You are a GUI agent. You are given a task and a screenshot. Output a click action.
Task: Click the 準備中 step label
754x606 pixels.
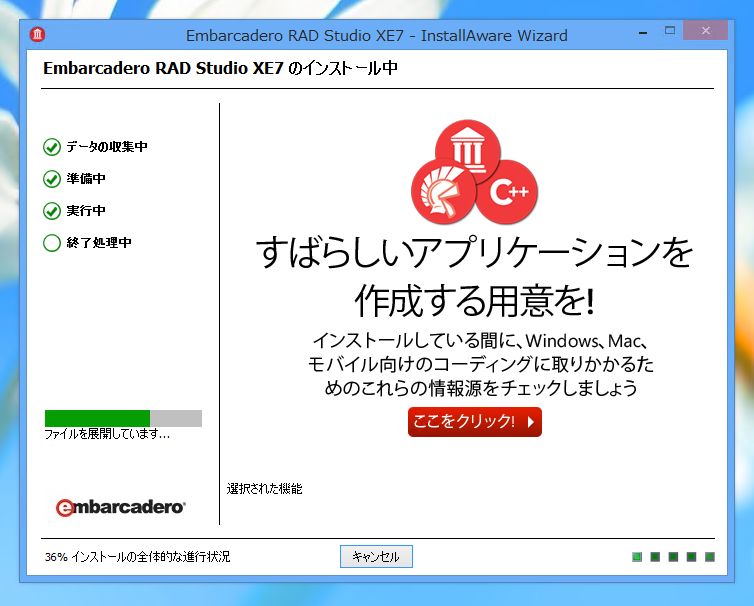[86, 178]
